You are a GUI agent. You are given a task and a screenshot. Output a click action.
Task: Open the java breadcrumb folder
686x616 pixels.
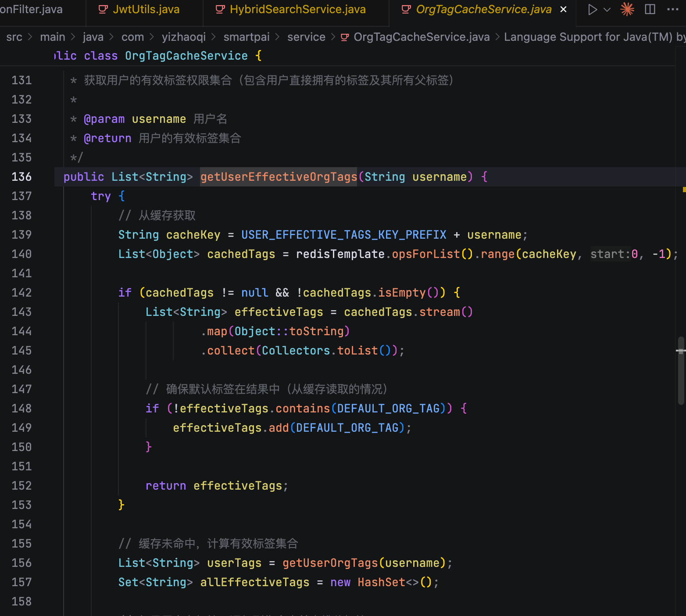pyautogui.click(x=93, y=37)
